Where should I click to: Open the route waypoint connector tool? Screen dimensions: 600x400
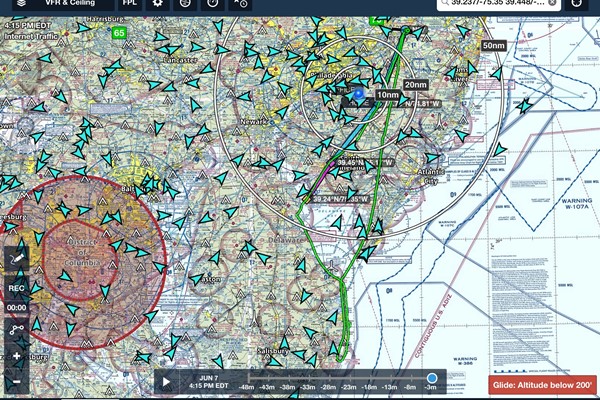(x=17, y=329)
